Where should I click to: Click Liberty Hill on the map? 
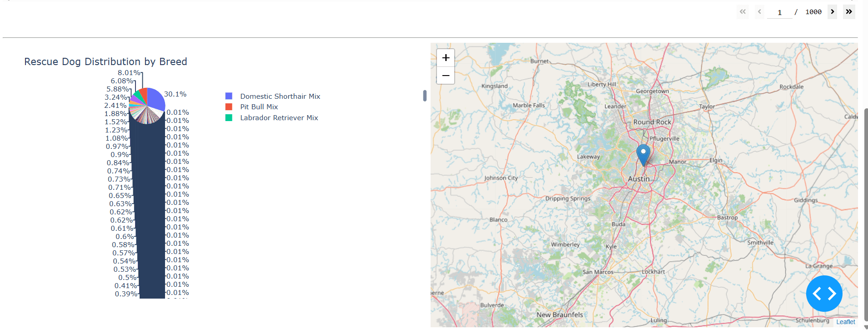tap(602, 84)
